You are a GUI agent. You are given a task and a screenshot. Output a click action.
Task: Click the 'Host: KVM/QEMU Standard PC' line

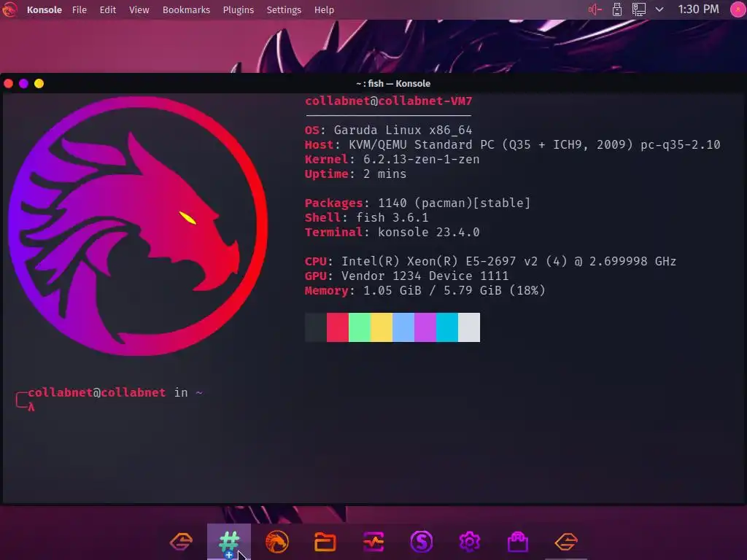click(513, 145)
